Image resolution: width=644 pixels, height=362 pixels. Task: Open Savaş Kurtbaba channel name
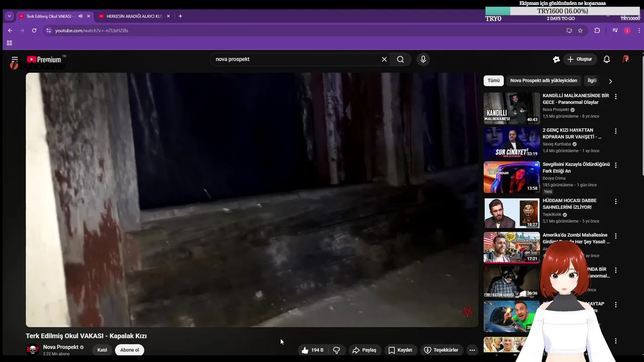[x=557, y=144]
